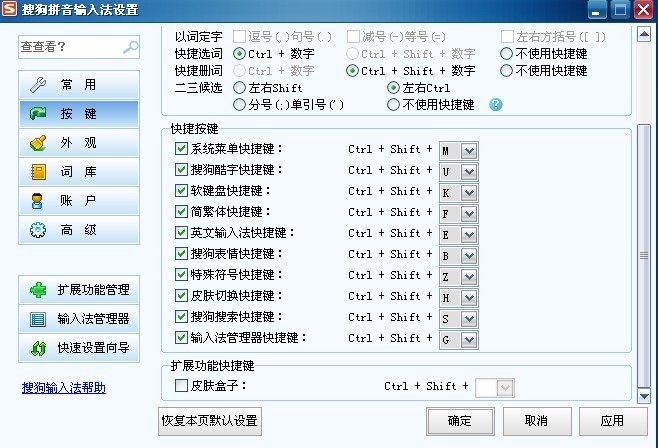Open the 简繁体快捷键 key dropdown (F)

coord(469,214)
